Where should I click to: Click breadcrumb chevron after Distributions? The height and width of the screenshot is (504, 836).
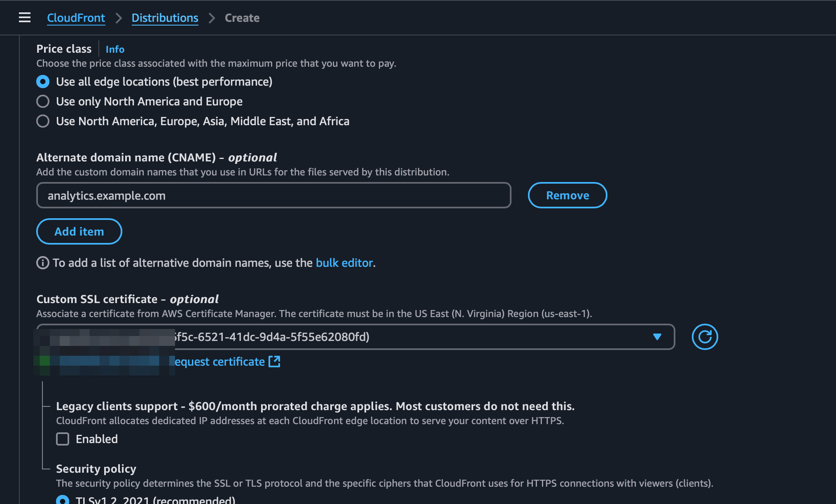point(212,18)
